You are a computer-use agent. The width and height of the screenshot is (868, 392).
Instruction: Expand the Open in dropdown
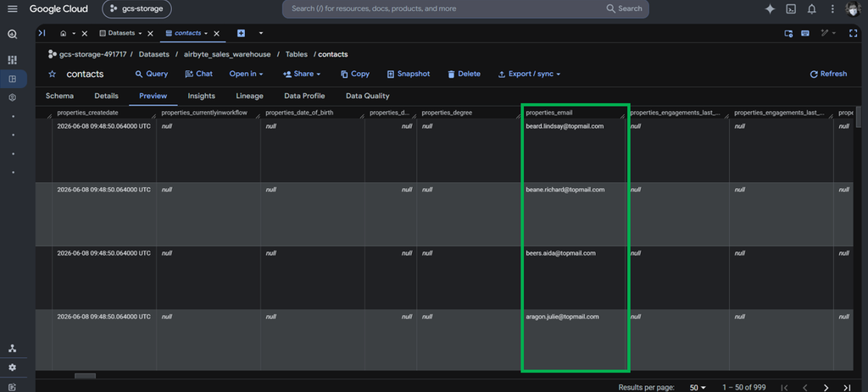click(x=247, y=74)
